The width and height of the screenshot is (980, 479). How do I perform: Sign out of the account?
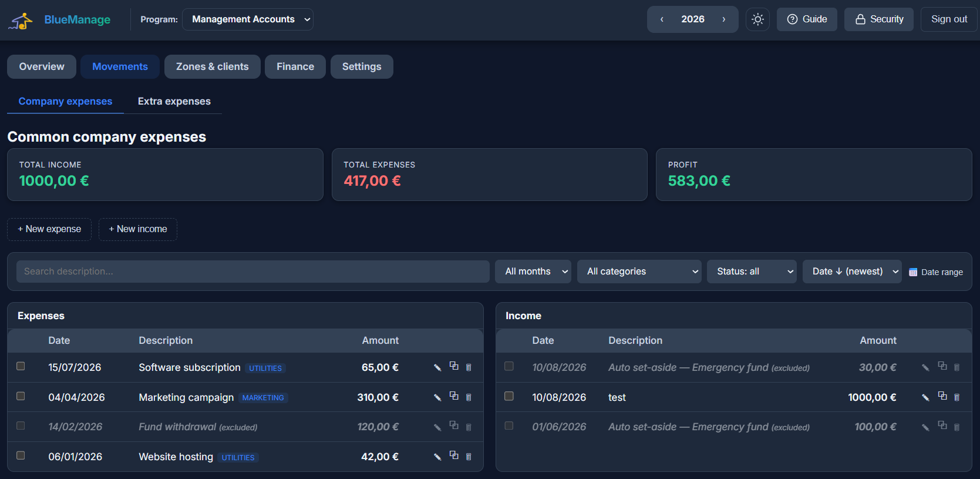949,19
